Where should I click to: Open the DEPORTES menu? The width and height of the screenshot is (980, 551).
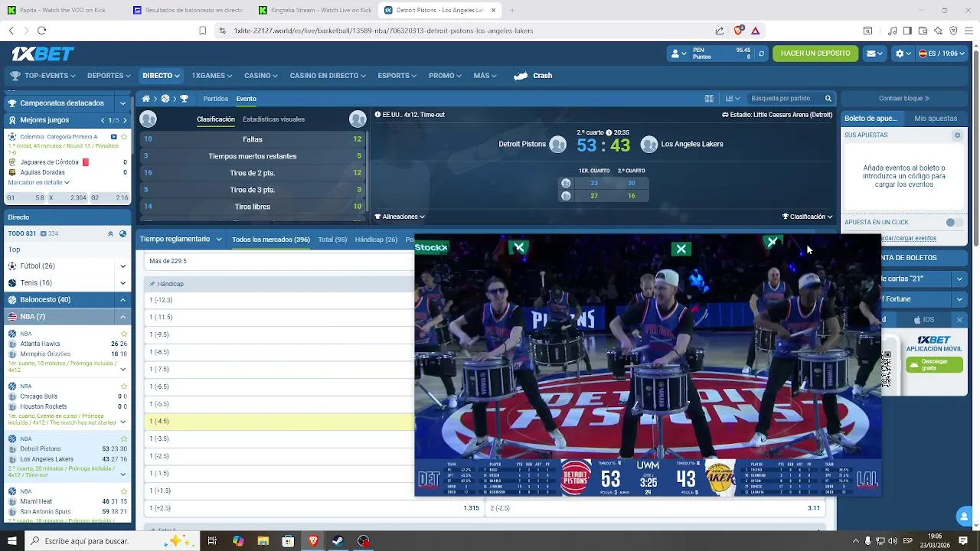(109, 76)
